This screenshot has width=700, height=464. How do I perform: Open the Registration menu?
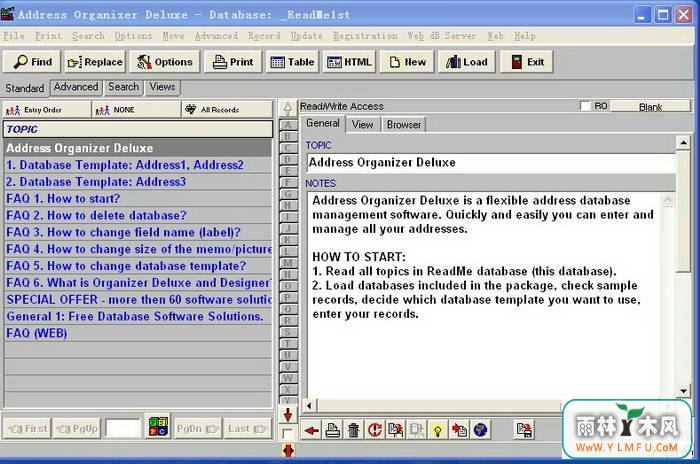click(365, 36)
